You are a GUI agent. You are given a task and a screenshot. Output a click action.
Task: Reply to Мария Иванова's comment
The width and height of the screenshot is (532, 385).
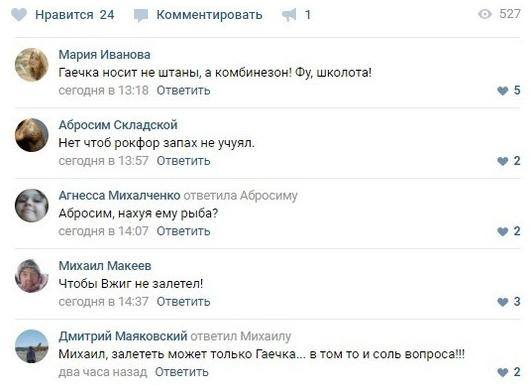click(184, 91)
